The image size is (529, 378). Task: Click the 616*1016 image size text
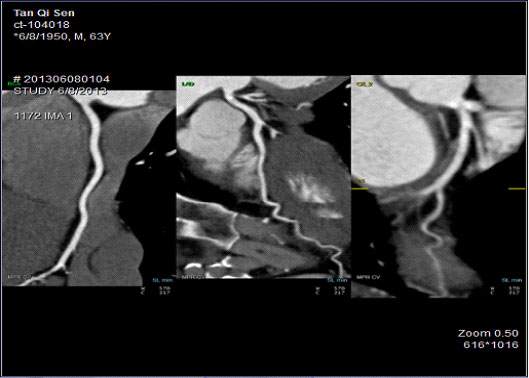pos(491,345)
